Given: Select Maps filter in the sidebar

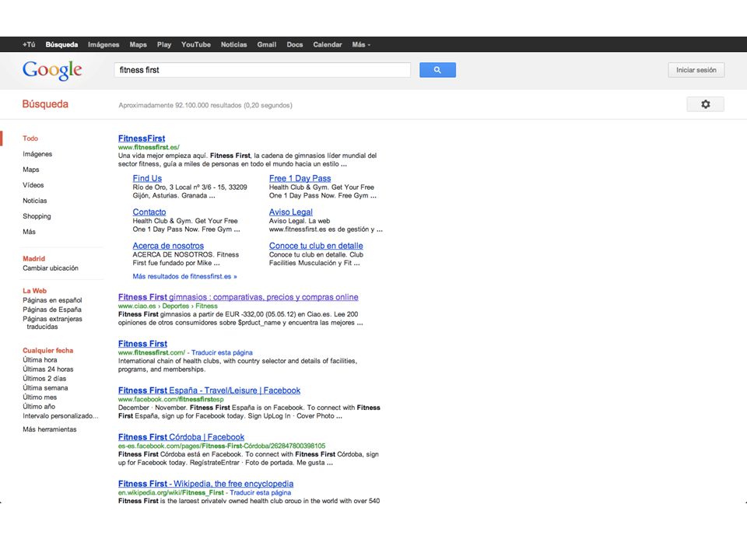Looking at the screenshot, I should 31,170.
